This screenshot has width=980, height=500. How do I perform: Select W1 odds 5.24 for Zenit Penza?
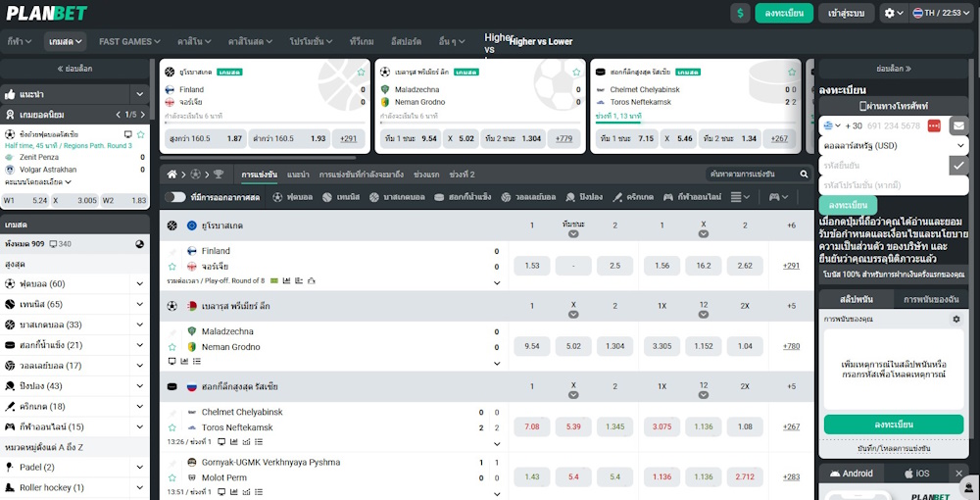[25, 201]
